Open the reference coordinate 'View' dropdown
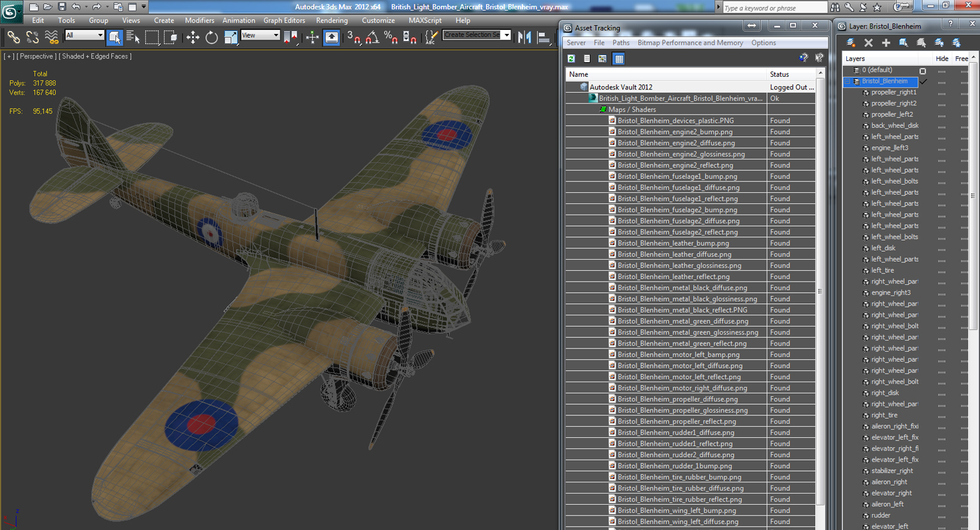This screenshot has height=530, width=980. click(260, 35)
